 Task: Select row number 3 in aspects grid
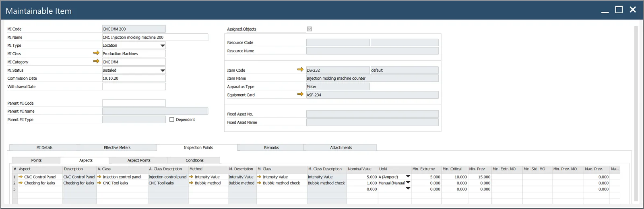point(15,189)
